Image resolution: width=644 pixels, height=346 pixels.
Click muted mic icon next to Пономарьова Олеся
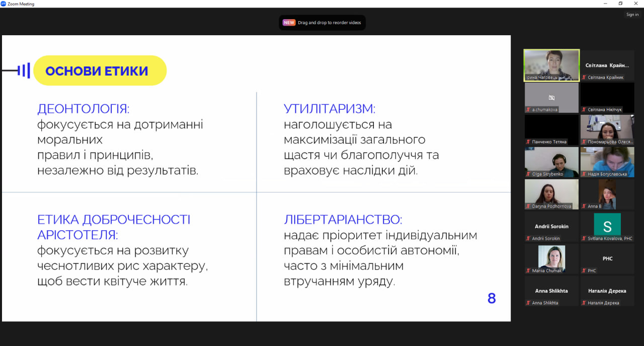coord(584,142)
